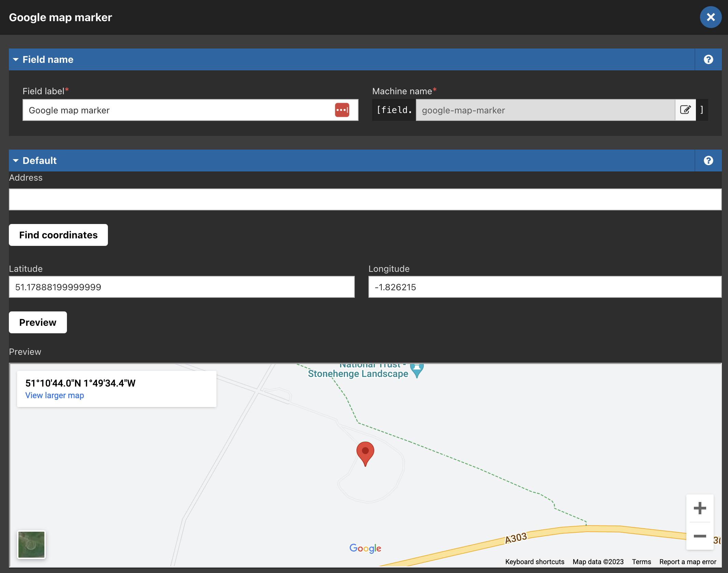Click the Stonehenge Landscape place pin

[x=417, y=370]
